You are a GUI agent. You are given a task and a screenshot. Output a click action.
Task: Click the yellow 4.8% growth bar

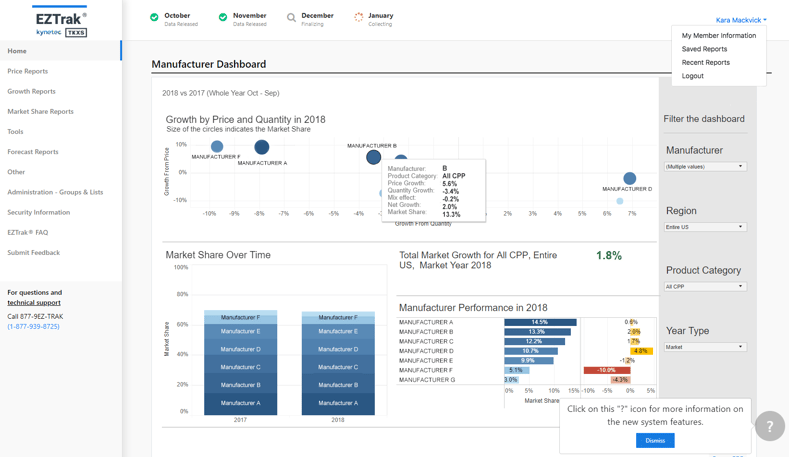point(641,351)
